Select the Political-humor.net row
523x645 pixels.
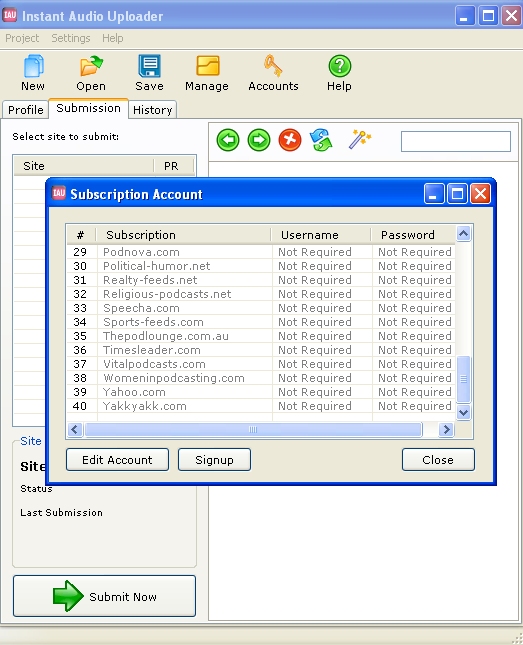261,266
